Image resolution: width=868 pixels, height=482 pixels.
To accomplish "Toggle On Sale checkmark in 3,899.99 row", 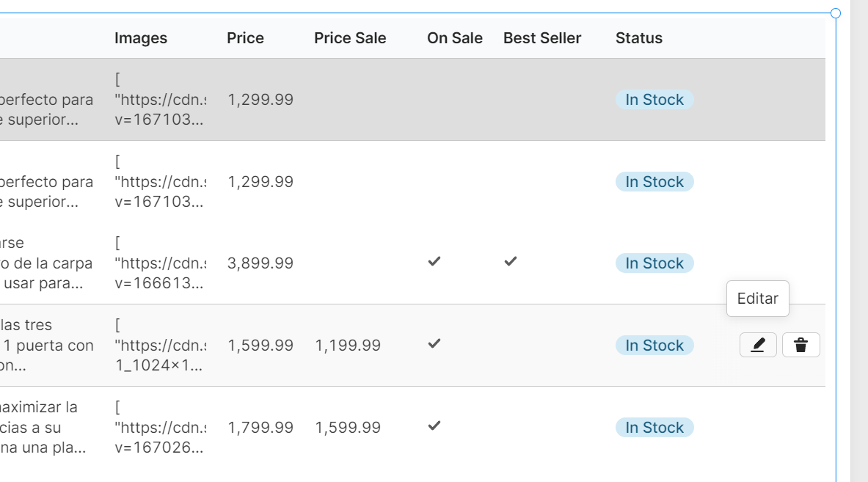I will [x=434, y=261].
